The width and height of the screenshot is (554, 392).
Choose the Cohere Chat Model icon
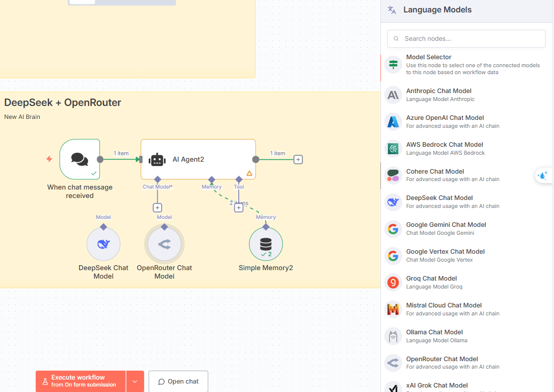pyautogui.click(x=393, y=175)
